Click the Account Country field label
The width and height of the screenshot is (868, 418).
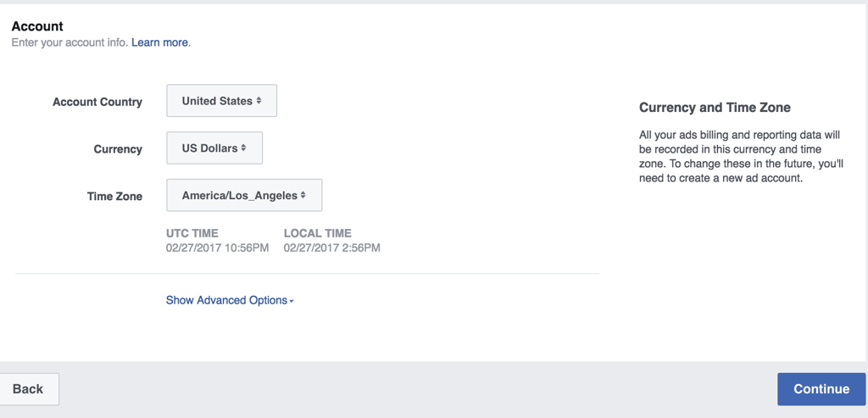tap(97, 102)
